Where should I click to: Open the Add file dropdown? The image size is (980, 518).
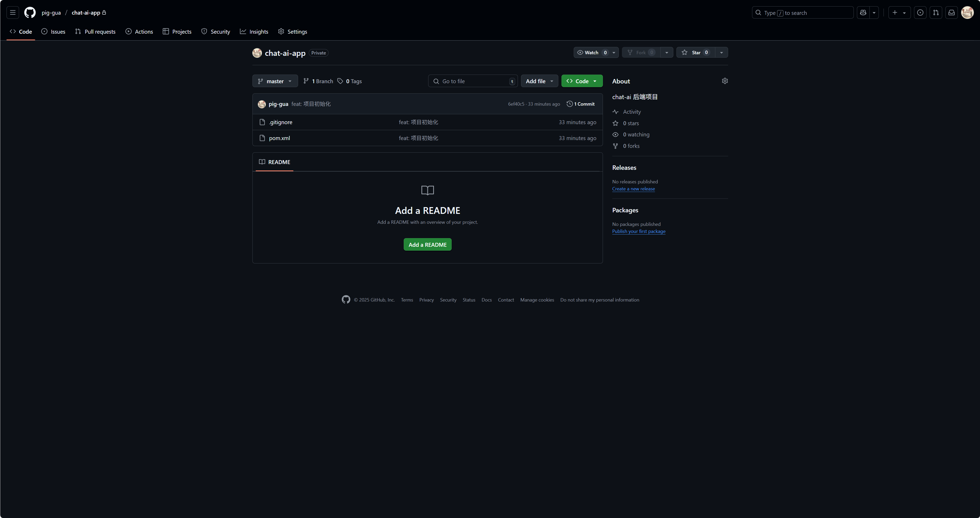coord(540,81)
